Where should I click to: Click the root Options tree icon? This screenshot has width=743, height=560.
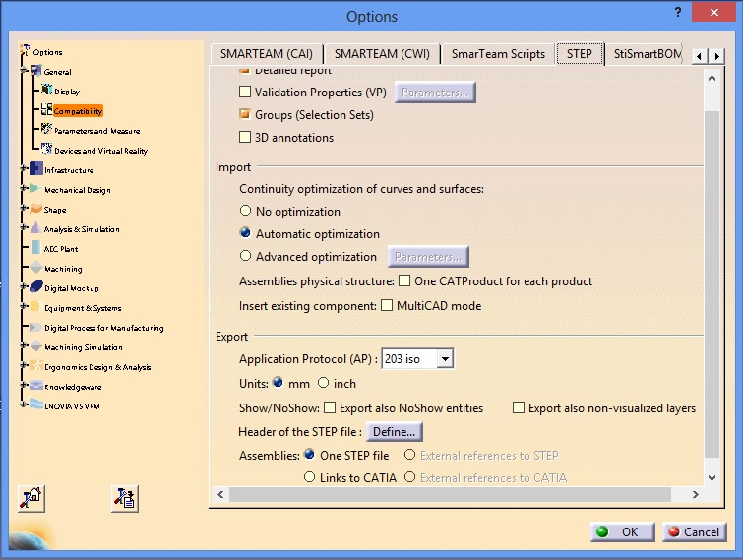click(25, 50)
